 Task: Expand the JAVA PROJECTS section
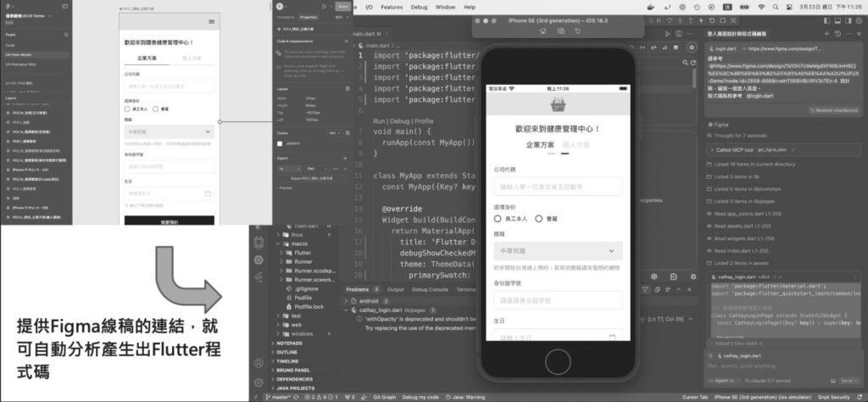[295, 388]
